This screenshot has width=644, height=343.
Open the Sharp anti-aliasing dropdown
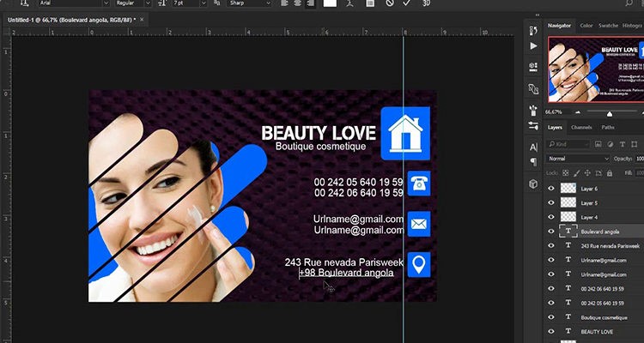click(248, 3)
